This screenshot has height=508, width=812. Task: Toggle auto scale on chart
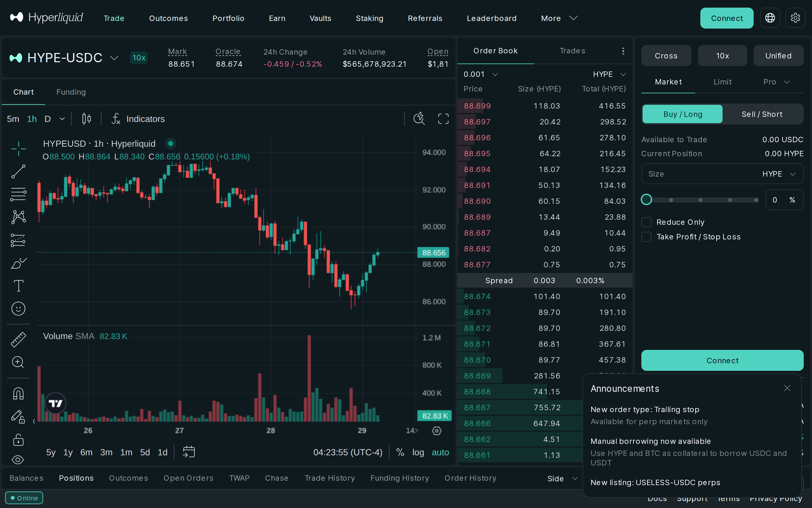coord(440,452)
